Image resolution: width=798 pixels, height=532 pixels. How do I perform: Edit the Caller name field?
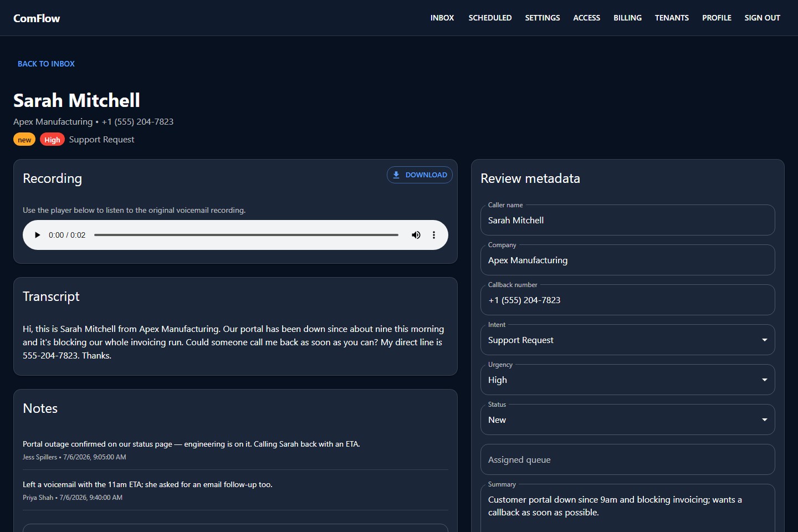point(627,220)
